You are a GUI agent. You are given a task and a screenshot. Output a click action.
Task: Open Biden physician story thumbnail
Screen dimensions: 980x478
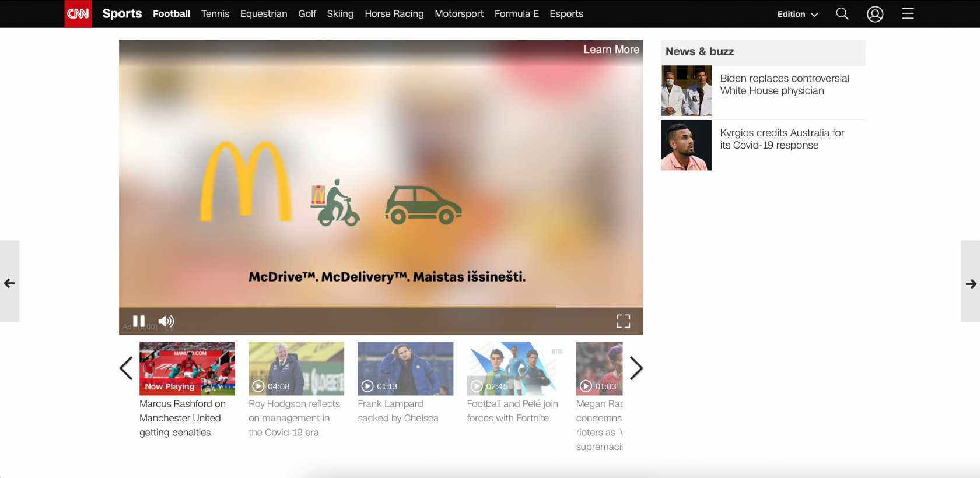[x=687, y=90]
